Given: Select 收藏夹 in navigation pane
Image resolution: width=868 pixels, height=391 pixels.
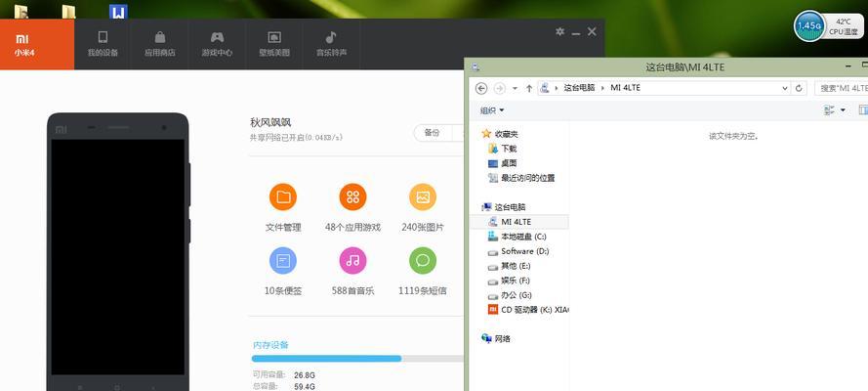Looking at the screenshot, I should (x=500, y=134).
